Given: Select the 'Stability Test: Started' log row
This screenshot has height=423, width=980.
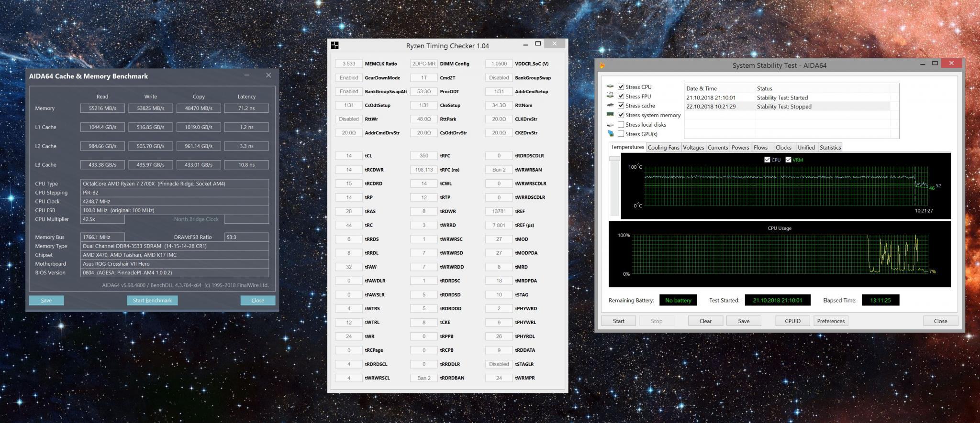Looking at the screenshot, I should pos(787,98).
